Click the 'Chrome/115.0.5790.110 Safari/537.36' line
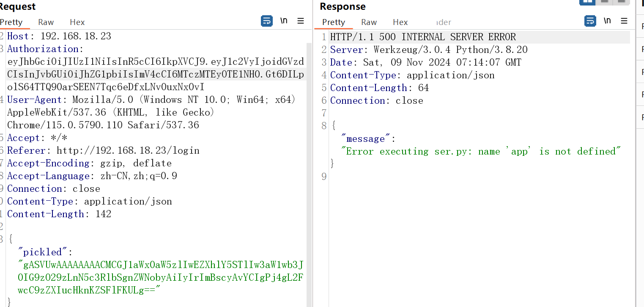 point(103,125)
